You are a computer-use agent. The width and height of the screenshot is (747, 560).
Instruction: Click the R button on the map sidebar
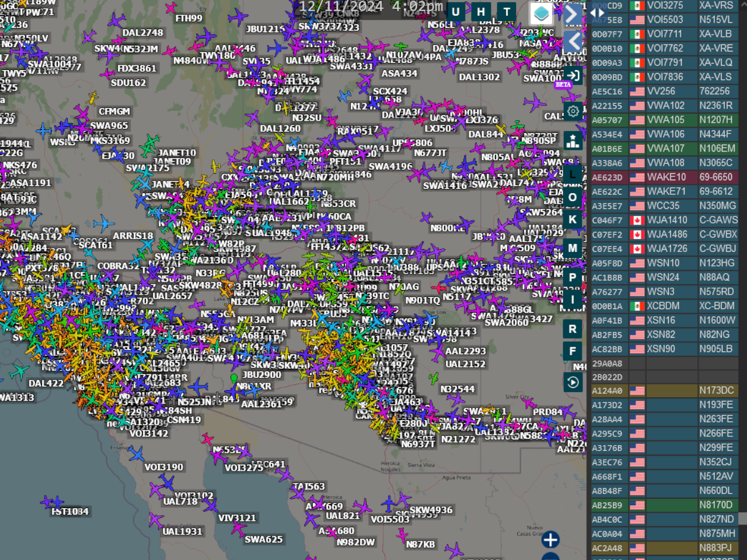[573, 329]
